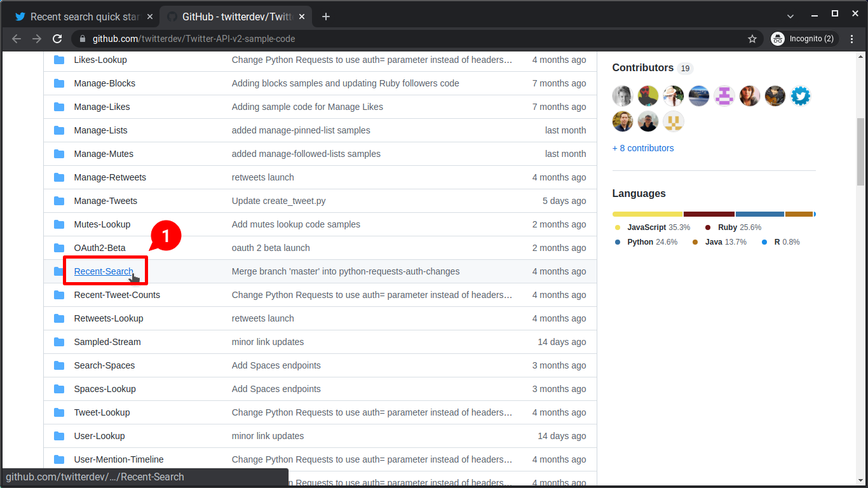This screenshot has width=868, height=488.
Task: Switch to the GitHub twitterdev tab
Action: pos(235,17)
